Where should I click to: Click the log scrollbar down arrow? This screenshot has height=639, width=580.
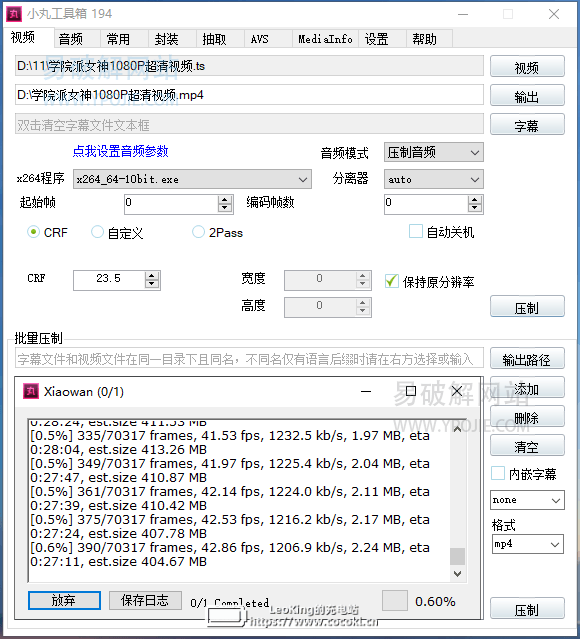tap(457, 574)
